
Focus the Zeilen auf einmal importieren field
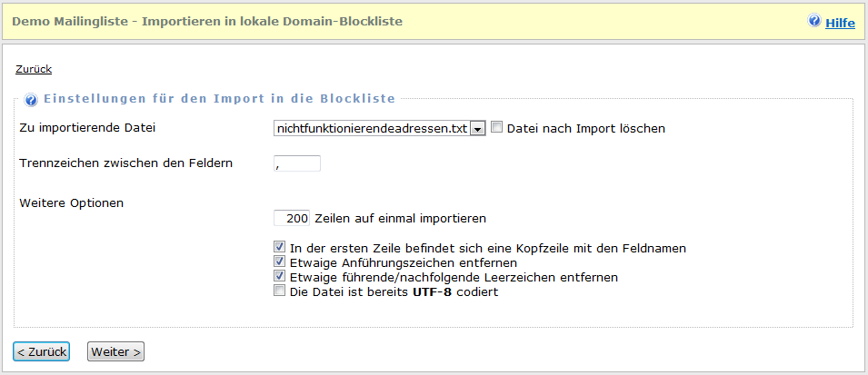tap(292, 218)
